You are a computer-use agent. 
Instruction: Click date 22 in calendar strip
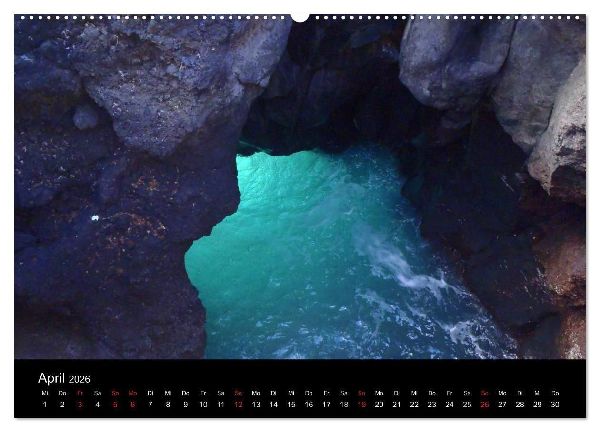pyautogui.click(x=414, y=404)
